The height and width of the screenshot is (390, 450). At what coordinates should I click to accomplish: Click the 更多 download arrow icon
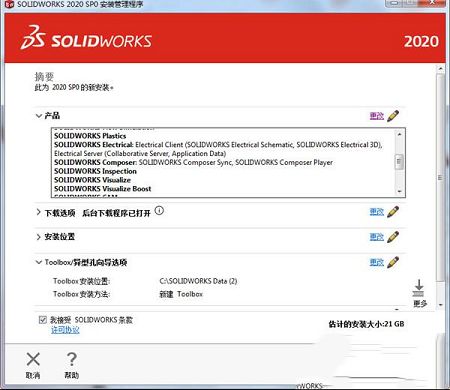[419, 288]
